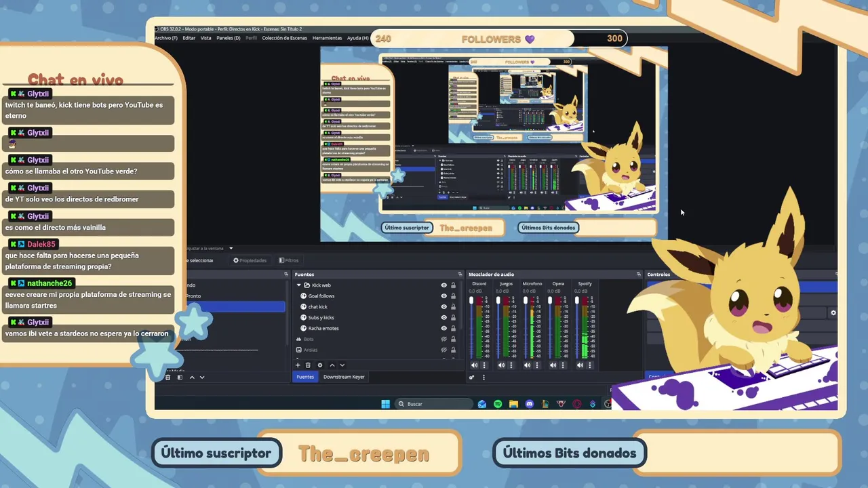The width and height of the screenshot is (868, 488).
Task: Open source properties gear in Fuentes toolbar
Action: tap(320, 365)
